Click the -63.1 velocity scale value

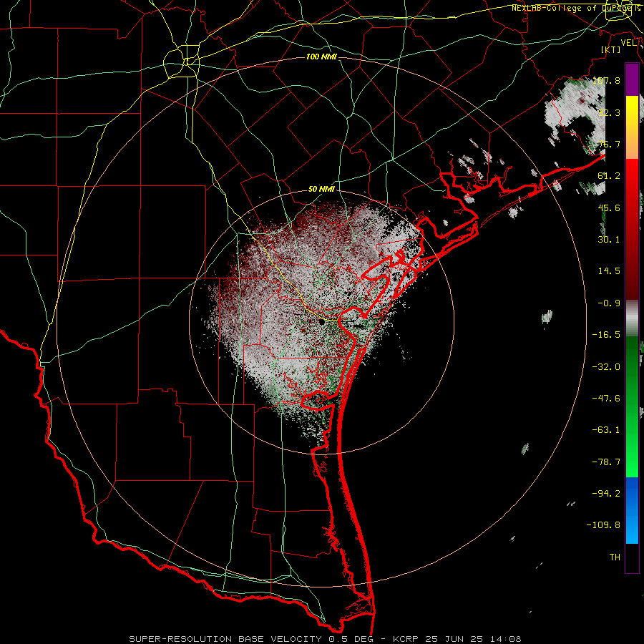[606, 430]
